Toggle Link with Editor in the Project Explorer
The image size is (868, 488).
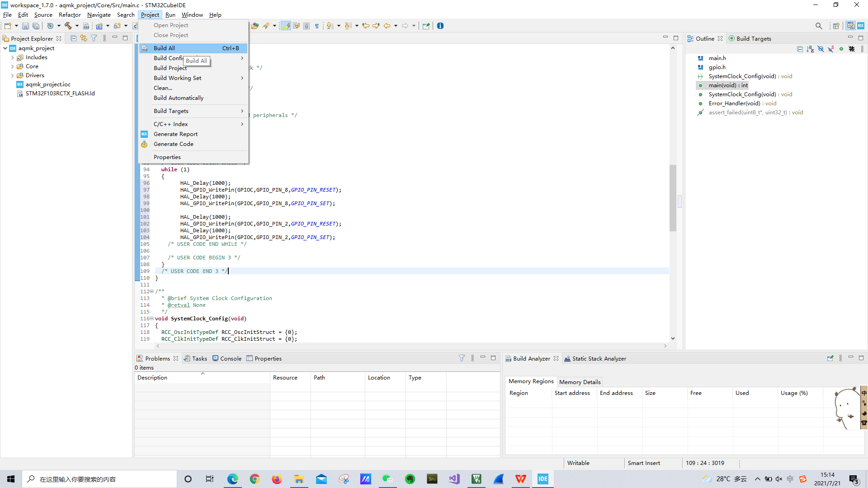tap(84, 38)
